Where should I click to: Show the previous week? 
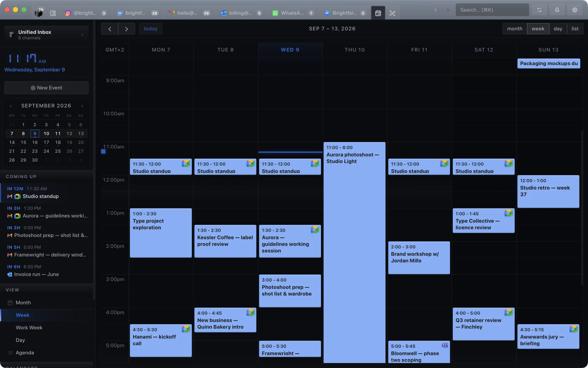(x=110, y=29)
